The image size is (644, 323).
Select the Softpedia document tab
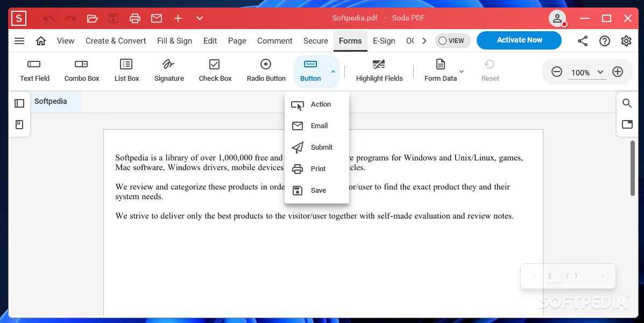[56, 102]
